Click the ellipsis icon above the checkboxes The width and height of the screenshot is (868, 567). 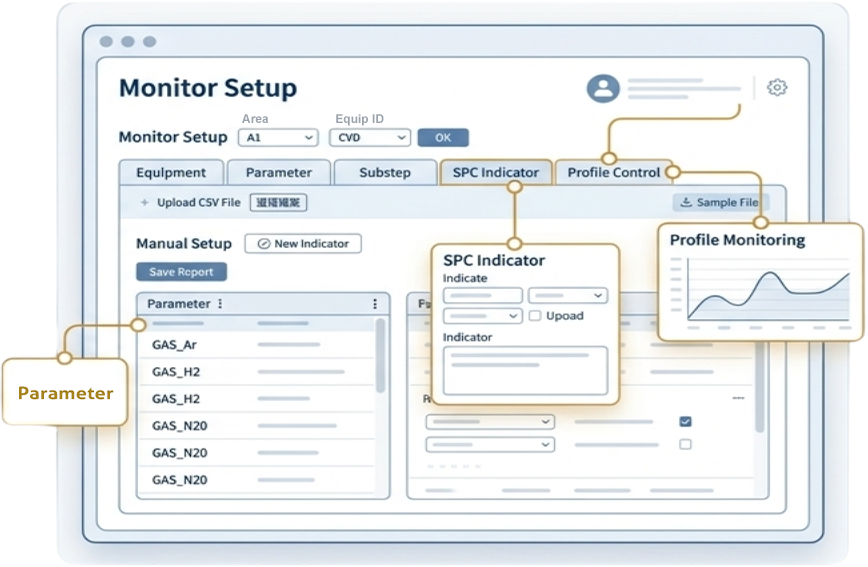coord(739,398)
